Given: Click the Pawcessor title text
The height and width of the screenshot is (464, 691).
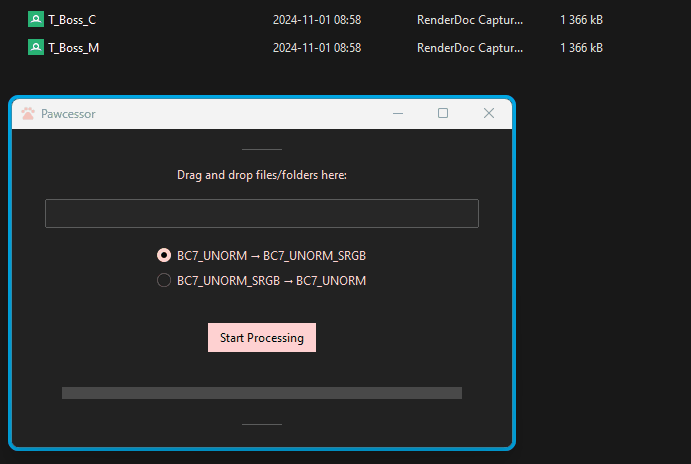Looking at the screenshot, I should pos(68,114).
